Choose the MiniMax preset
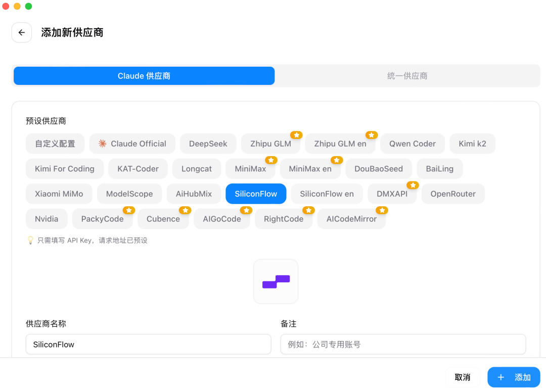Viewport: 546px width, 392px height. (x=250, y=169)
